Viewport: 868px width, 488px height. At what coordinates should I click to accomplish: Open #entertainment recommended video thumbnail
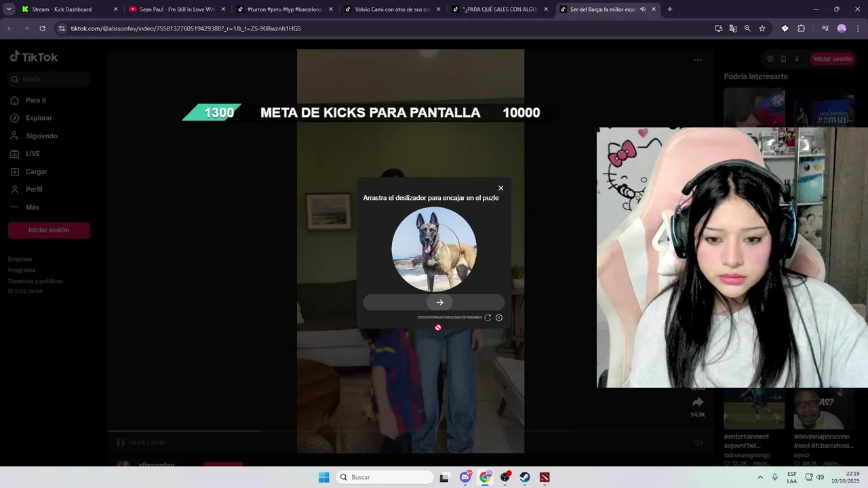[x=754, y=408]
